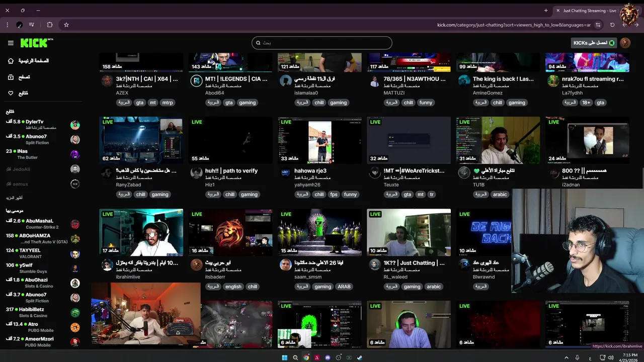
Task: Click itsbaderr channel avatar
Action: click(196, 265)
